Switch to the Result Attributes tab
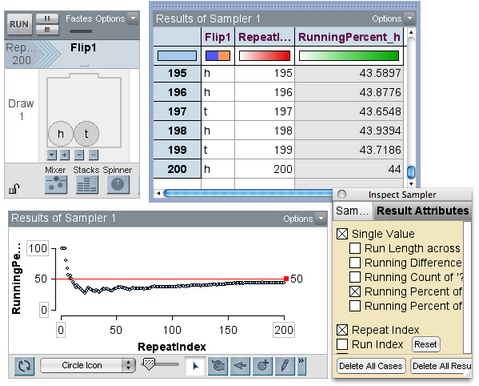The image size is (479, 386). [x=423, y=211]
